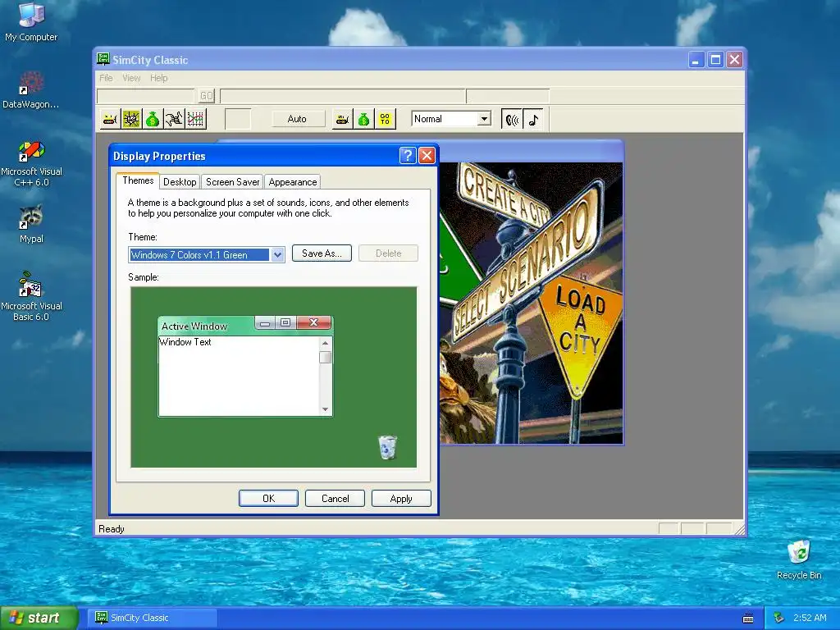Screen dimensions: 840x630
Task: Open the Windows start button
Action: [39, 619]
